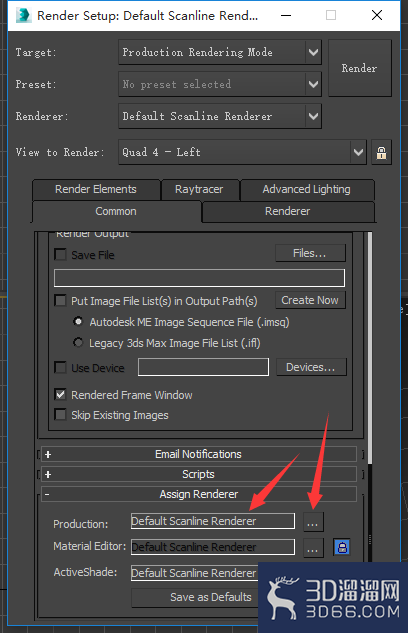Click the 3ds Max application icon in title bar
Image resolution: width=408 pixels, height=633 pixels.
[x=23, y=15]
